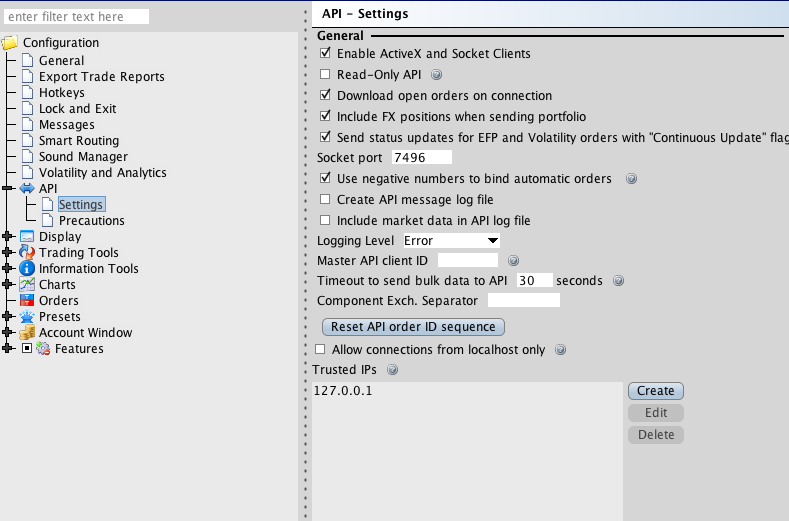Expand the Orders tree node

[9, 301]
